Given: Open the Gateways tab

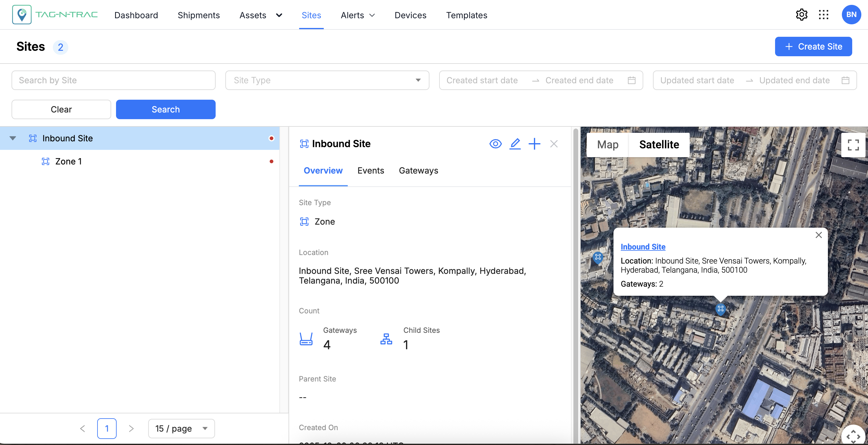Looking at the screenshot, I should 418,171.
